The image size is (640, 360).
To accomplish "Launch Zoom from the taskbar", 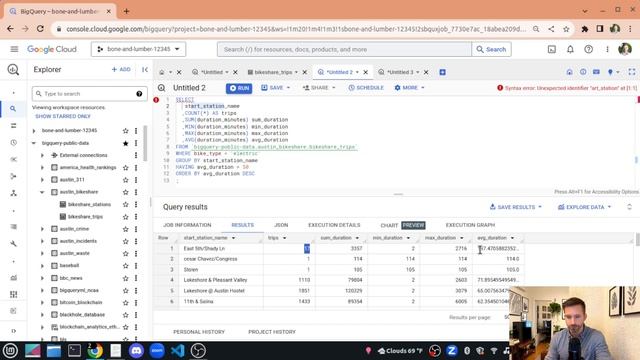I will tap(157, 351).
